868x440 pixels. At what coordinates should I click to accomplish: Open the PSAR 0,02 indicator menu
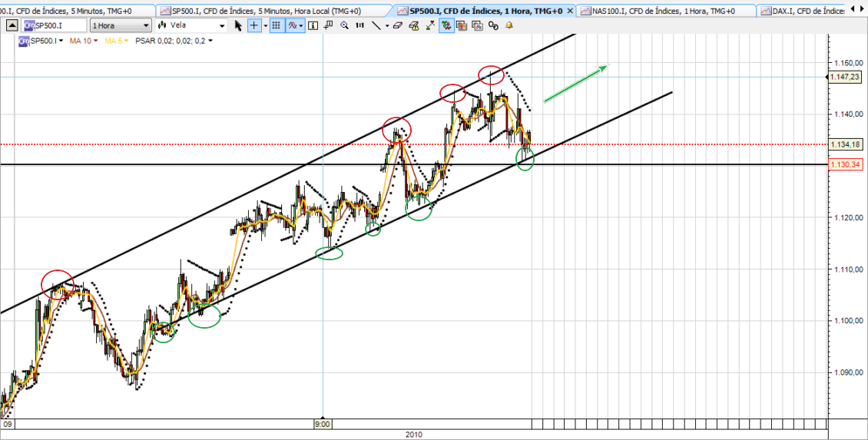pos(174,41)
